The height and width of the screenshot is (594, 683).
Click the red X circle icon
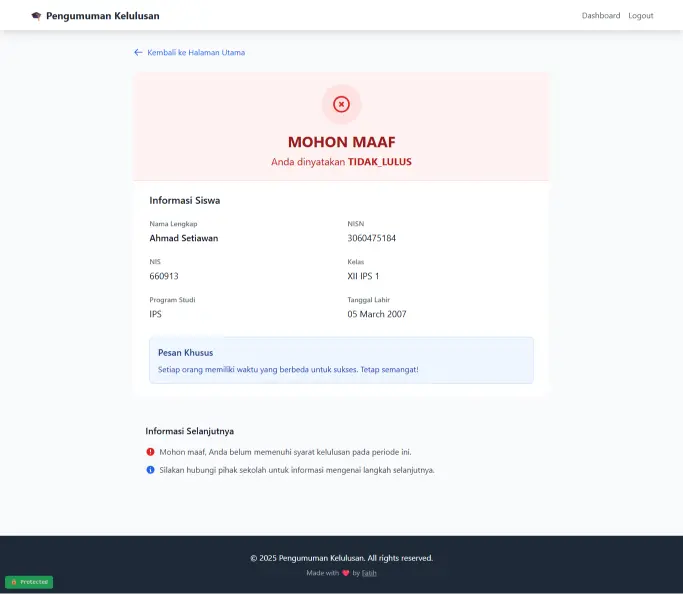click(x=341, y=104)
